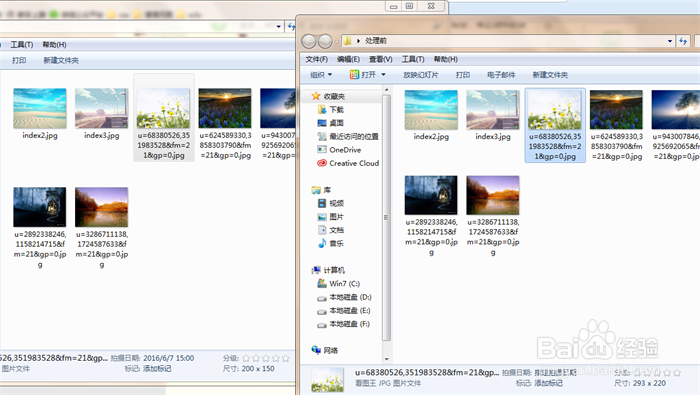Open 工具(T) menu in the back window
Image resolution: width=700 pixels, height=395 pixels.
pos(21,45)
